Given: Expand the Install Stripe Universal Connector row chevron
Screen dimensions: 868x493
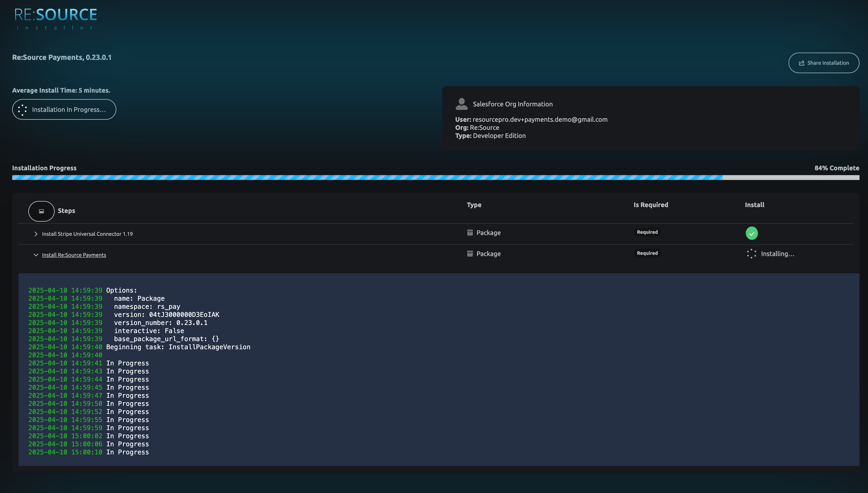Looking at the screenshot, I should pyautogui.click(x=36, y=234).
